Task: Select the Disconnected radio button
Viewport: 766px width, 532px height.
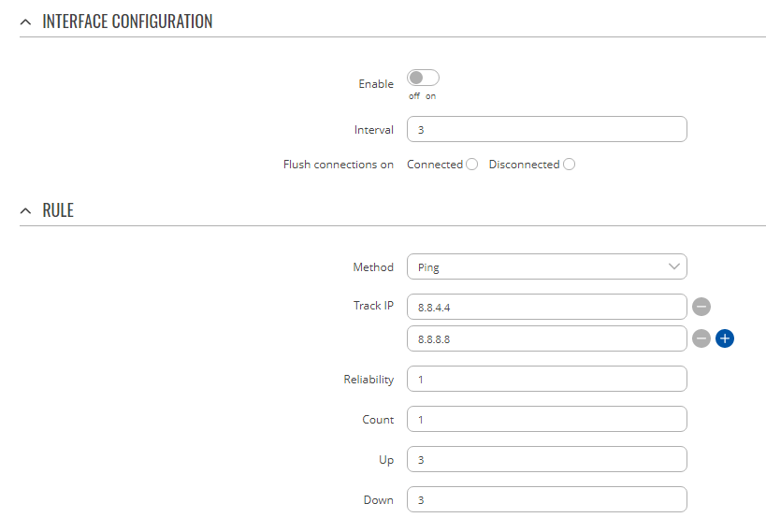Action: (x=569, y=165)
